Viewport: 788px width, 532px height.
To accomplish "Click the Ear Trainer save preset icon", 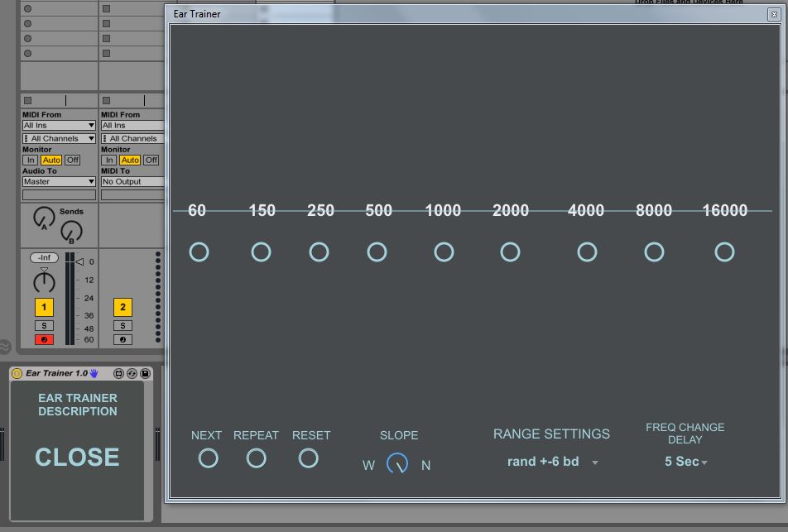I will (145, 374).
